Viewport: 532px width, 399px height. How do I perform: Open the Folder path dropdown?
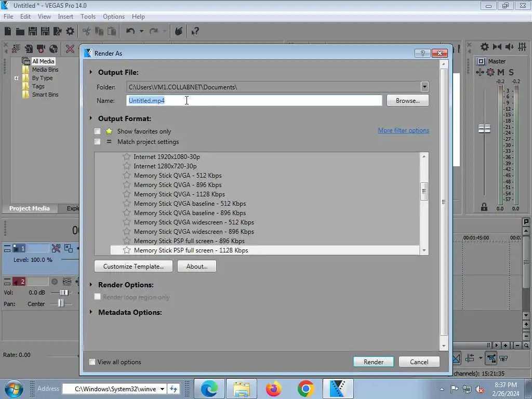[x=424, y=87]
